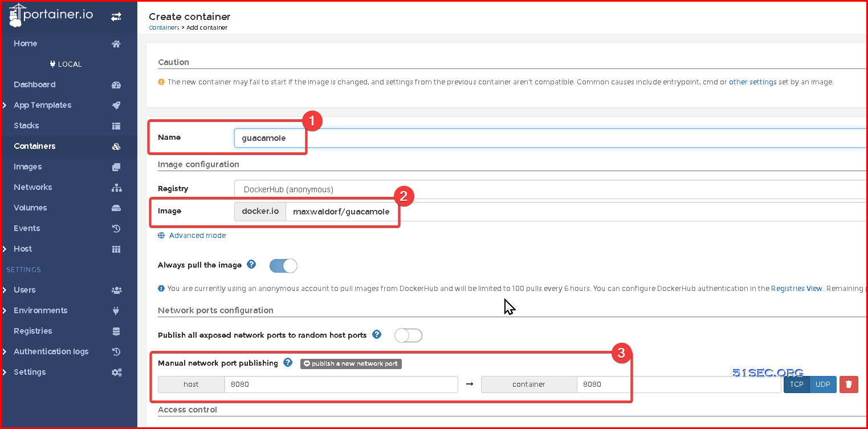Expand the Settings submenu chevron
868x429 pixels.
[5, 373]
